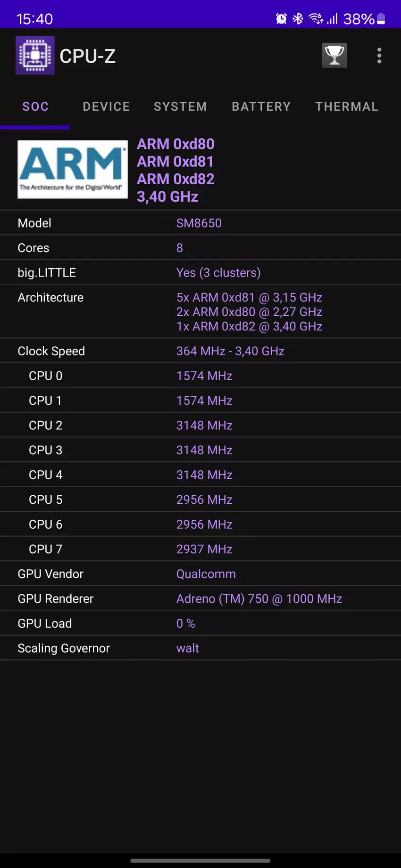Tap the ARM logo image
This screenshot has width=401, height=868.
pyautogui.click(x=73, y=169)
